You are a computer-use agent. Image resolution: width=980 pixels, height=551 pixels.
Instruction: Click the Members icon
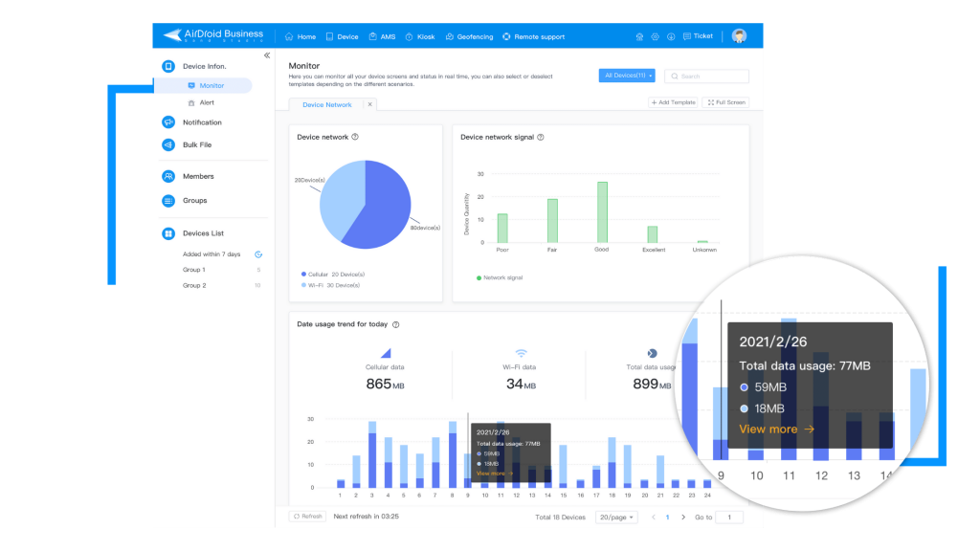167,175
